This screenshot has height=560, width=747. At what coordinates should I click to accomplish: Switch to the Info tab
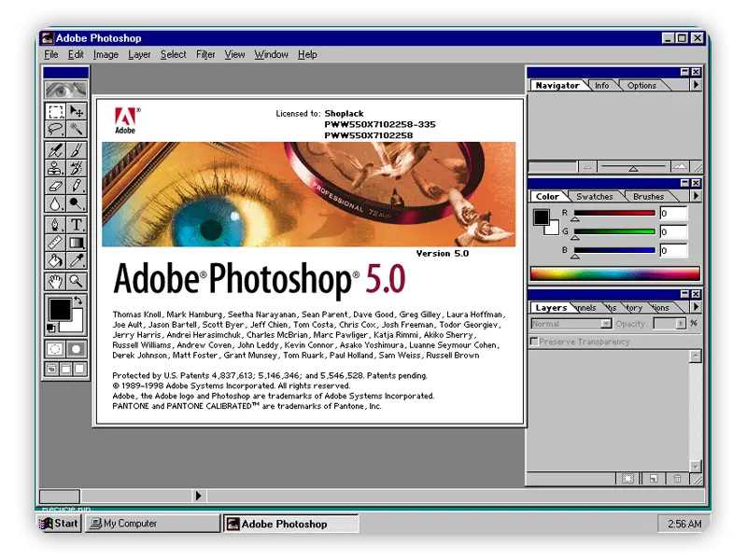pos(601,85)
